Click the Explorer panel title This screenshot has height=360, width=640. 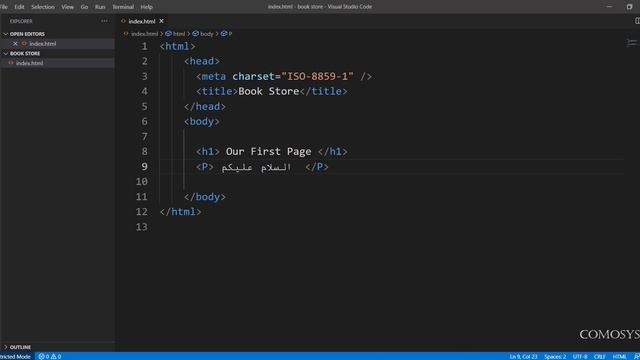point(21,21)
